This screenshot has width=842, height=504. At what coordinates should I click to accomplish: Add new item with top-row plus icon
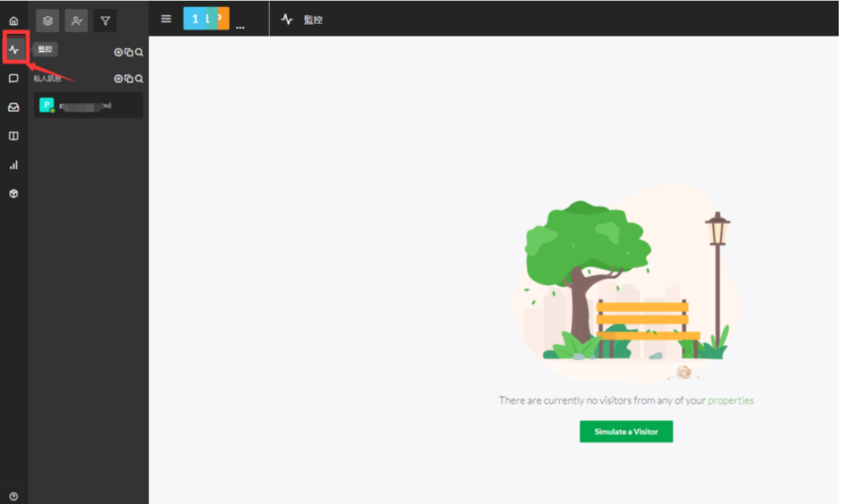pyautogui.click(x=118, y=52)
